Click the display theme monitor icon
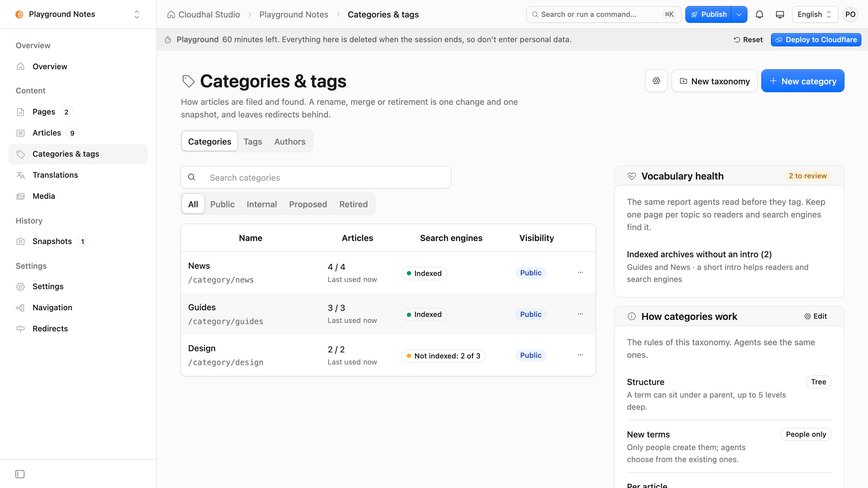Screen dimensions: 868x488 click(x=780, y=14)
